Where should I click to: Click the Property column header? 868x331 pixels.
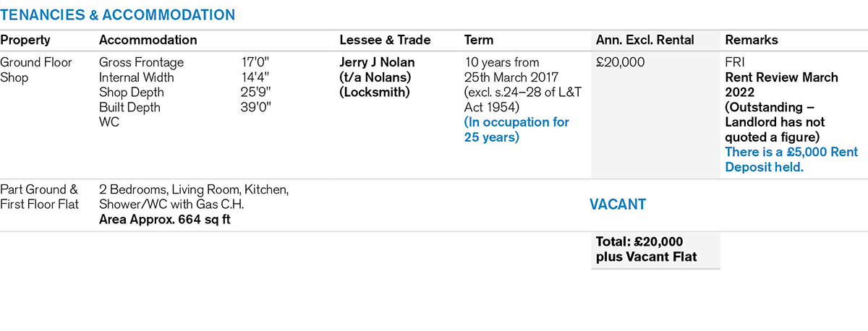pyautogui.click(x=25, y=40)
